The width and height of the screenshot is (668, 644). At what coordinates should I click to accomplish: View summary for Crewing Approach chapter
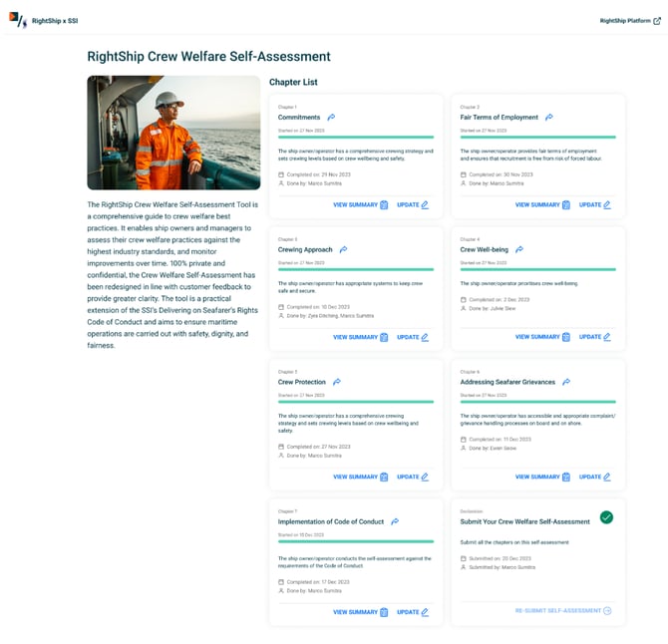[360, 337]
